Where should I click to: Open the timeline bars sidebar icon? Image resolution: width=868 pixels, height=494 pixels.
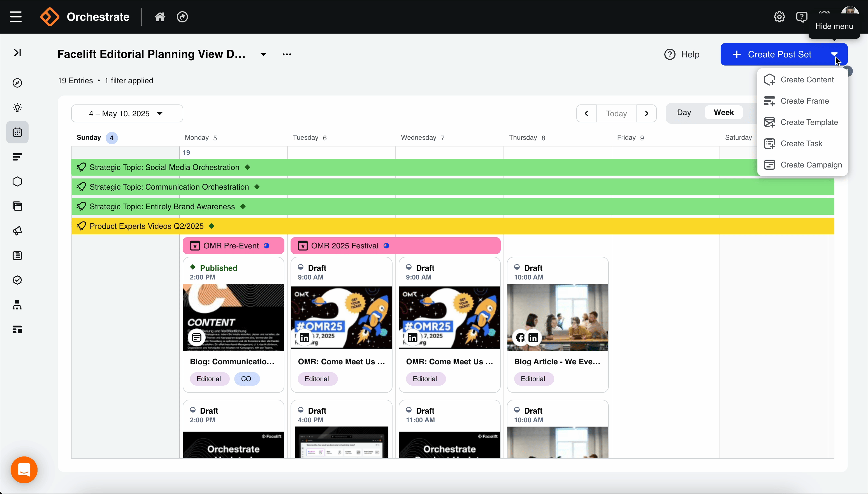[x=17, y=157]
